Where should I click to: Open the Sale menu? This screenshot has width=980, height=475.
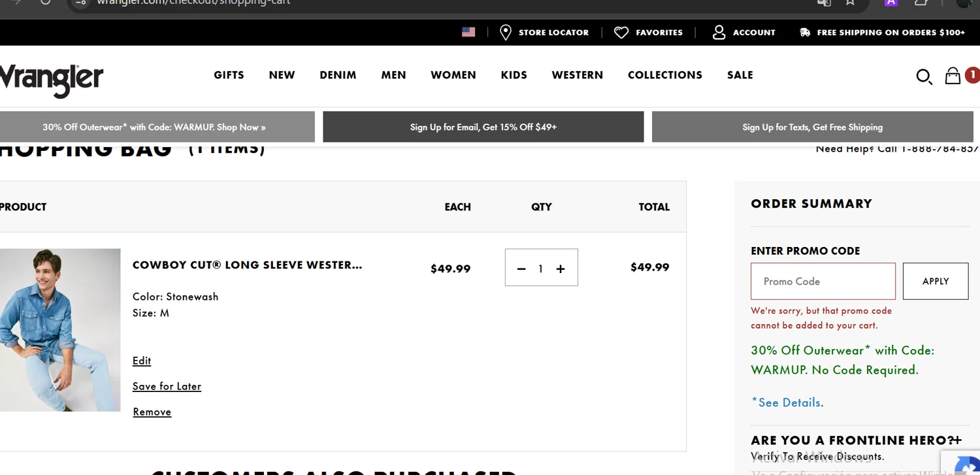pos(740,75)
